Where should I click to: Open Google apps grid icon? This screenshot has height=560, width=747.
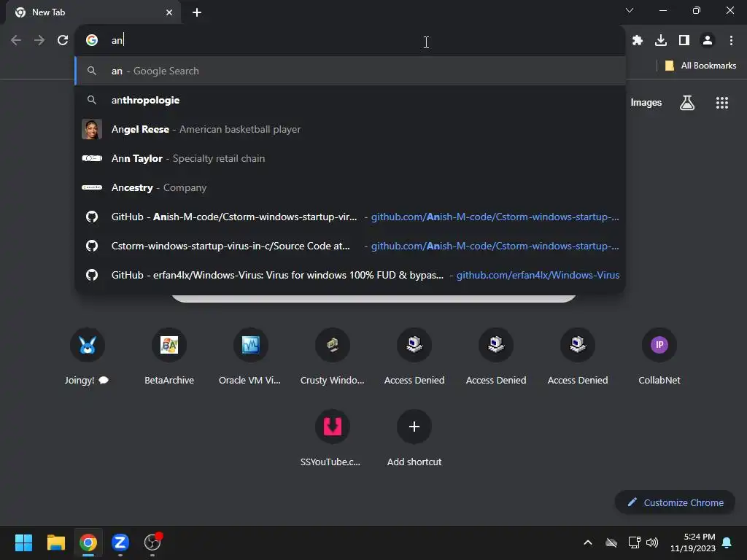coord(721,103)
